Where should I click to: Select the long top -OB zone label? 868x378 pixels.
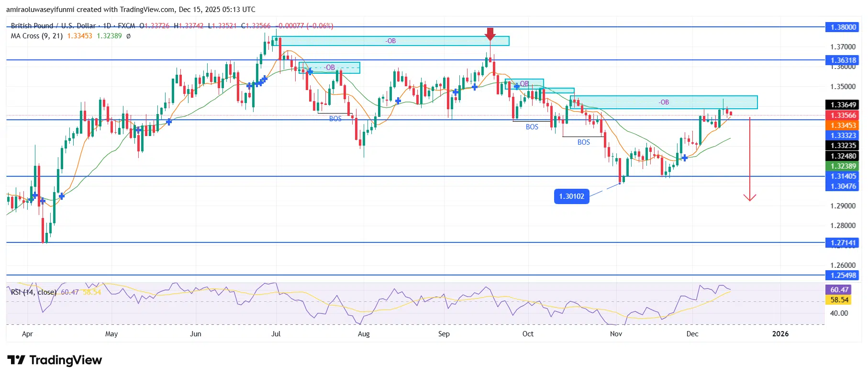[390, 41]
